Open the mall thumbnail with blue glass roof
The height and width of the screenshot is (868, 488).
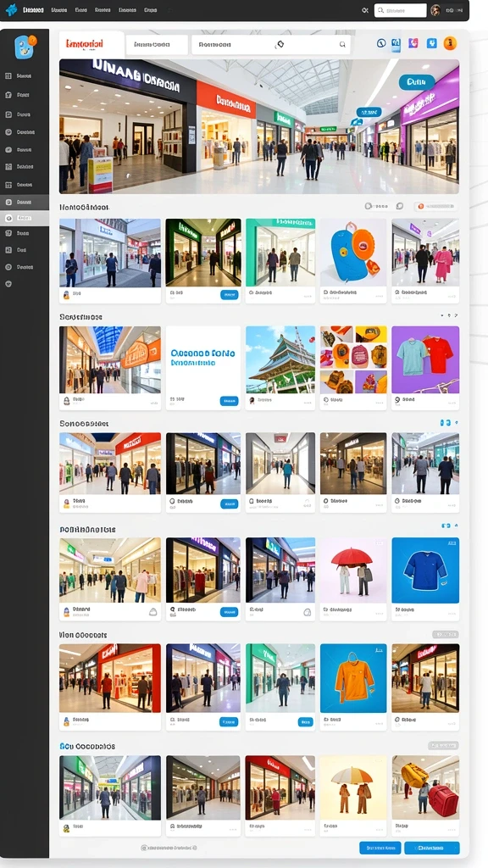click(110, 359)
